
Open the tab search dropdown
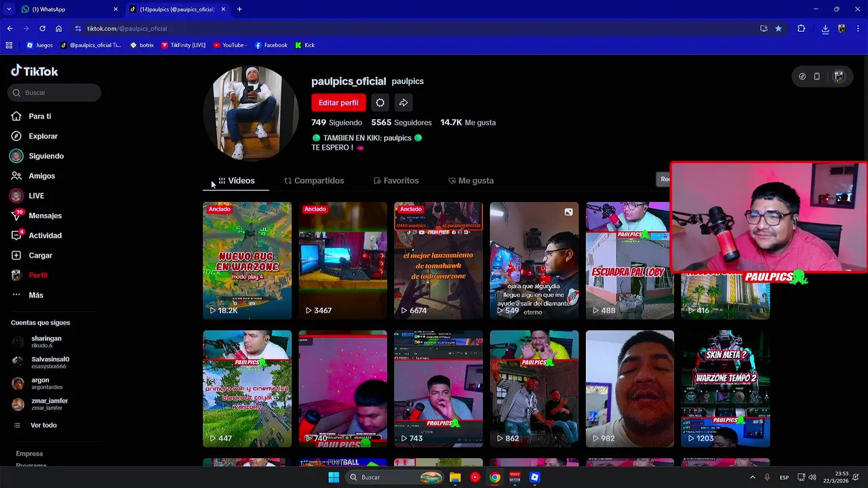pos(9,9)
